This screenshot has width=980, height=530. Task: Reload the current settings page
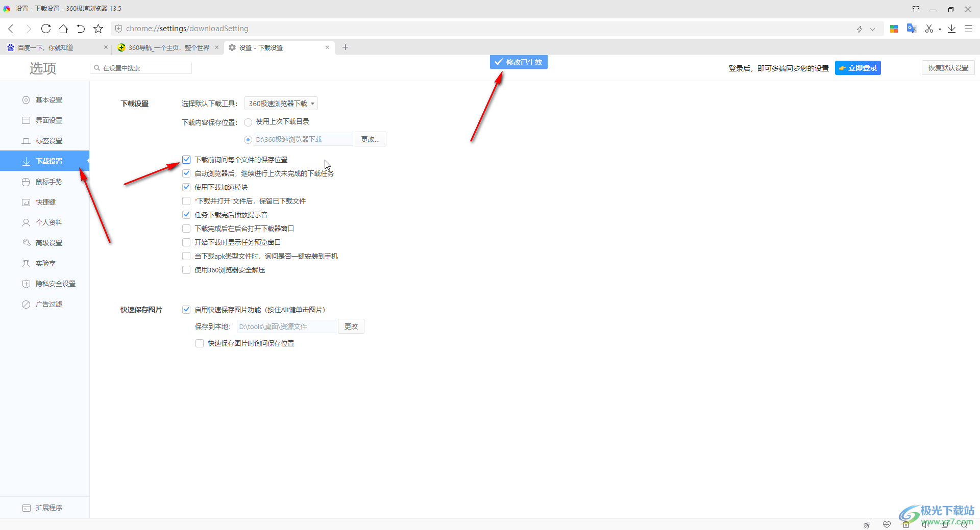pos(46,29)
